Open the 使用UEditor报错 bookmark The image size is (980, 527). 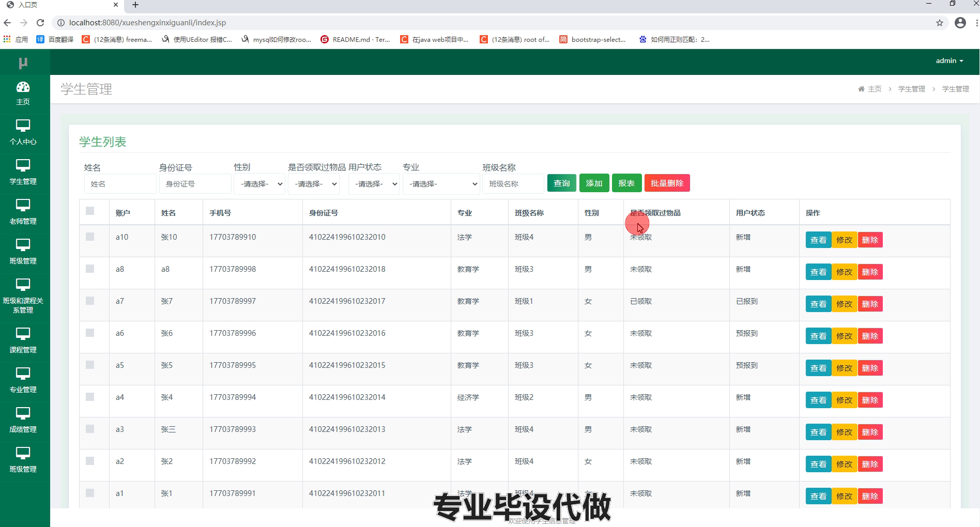(x=197, y=39)
